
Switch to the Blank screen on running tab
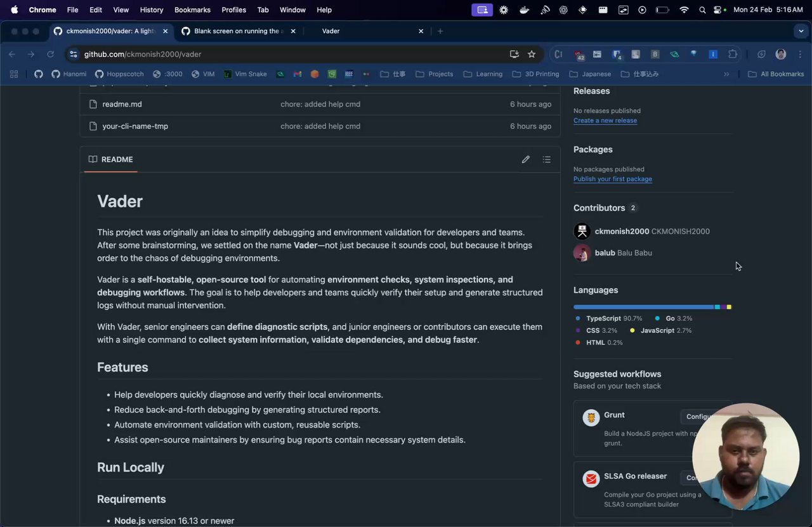[x=238, y=31]
